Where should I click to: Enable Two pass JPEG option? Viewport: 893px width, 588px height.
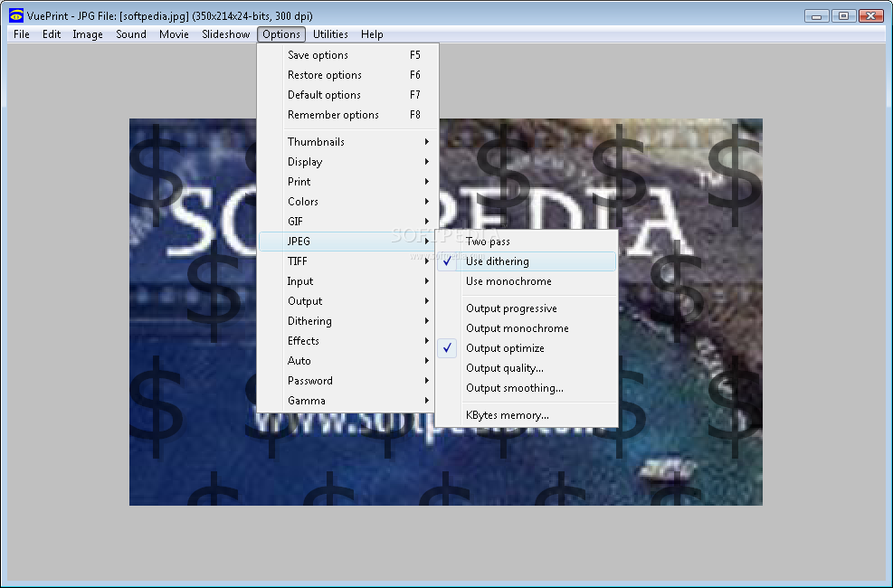pos(527,242)
